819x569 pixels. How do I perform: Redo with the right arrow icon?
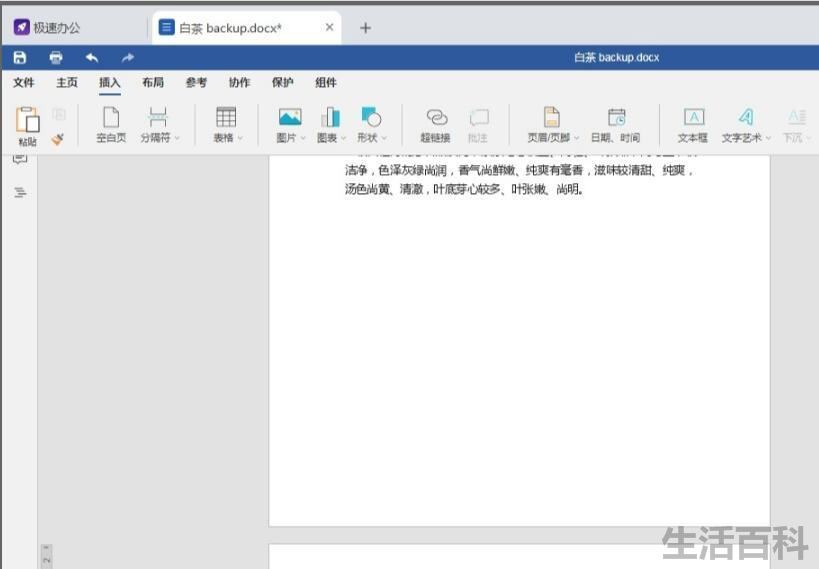tap(128, 57)
